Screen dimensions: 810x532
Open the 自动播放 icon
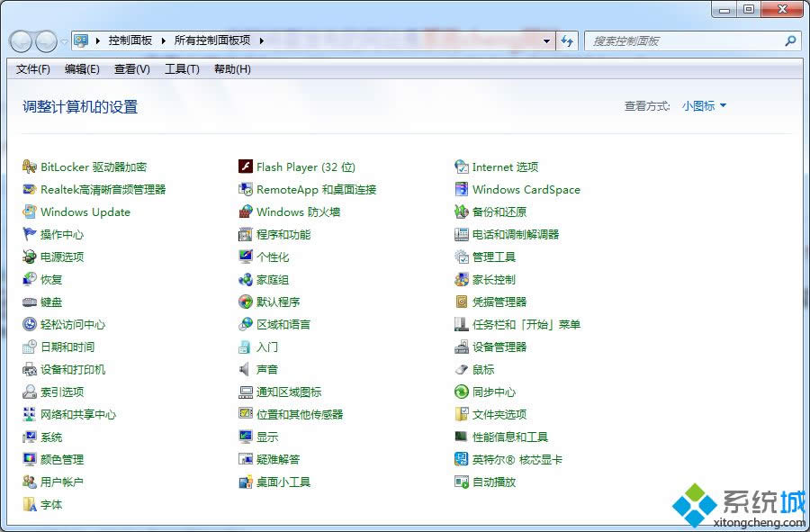point(462,482)
